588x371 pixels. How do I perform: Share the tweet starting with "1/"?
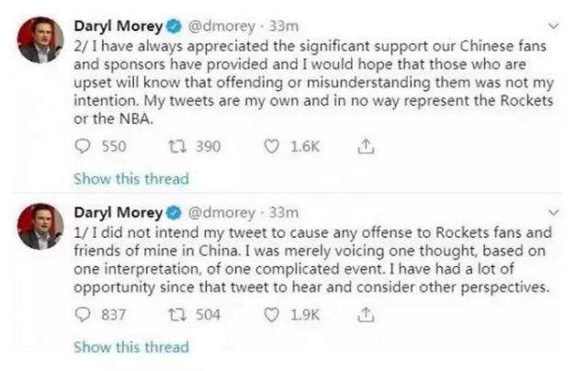pos(365,315)
